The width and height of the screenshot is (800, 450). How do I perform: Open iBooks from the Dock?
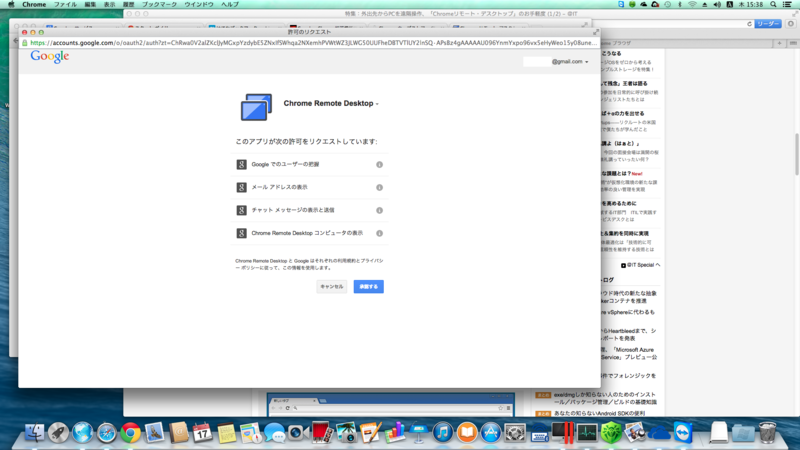click(466, 433)
